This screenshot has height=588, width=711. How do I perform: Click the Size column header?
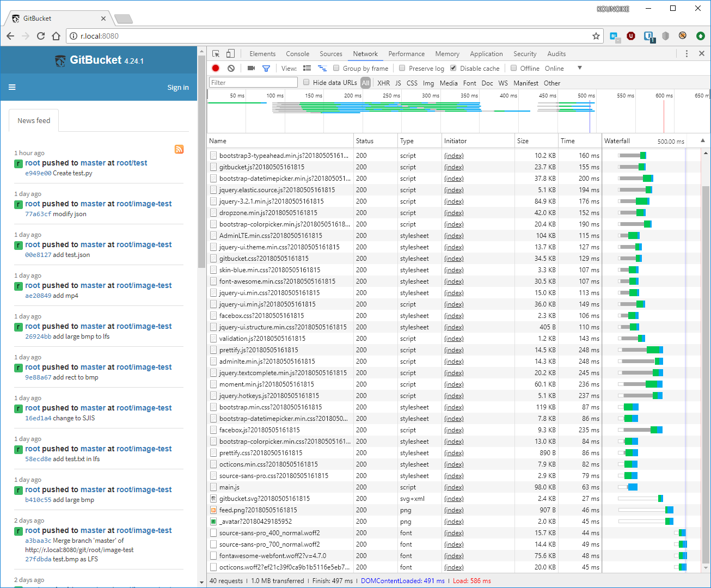536,140
